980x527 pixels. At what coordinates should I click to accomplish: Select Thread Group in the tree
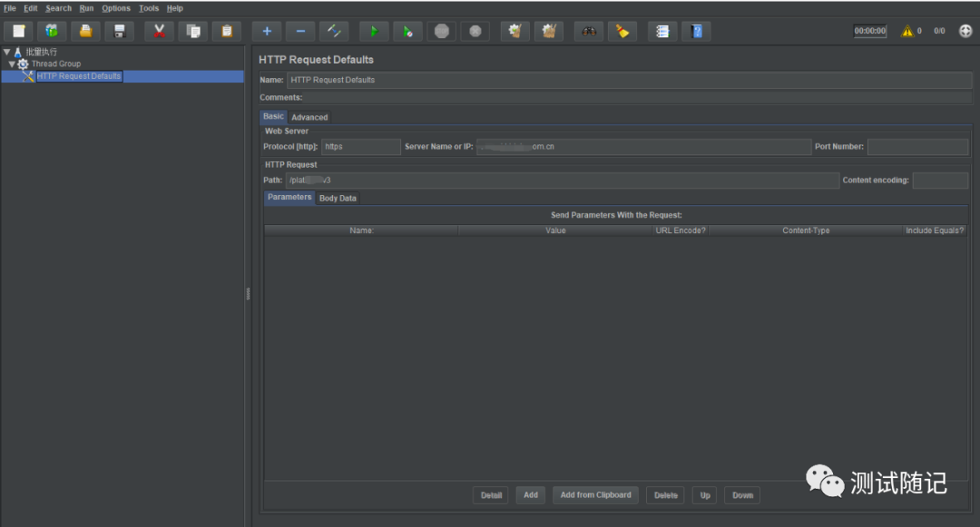(56, 63)
